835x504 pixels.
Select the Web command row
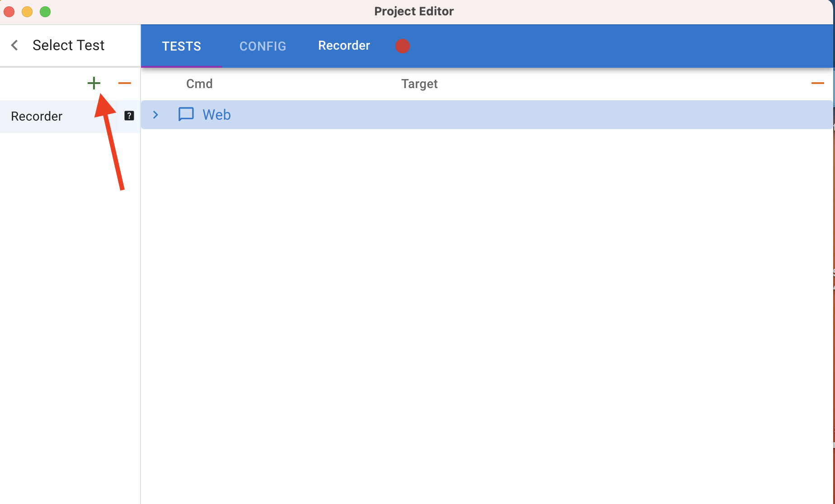(487, 115)
